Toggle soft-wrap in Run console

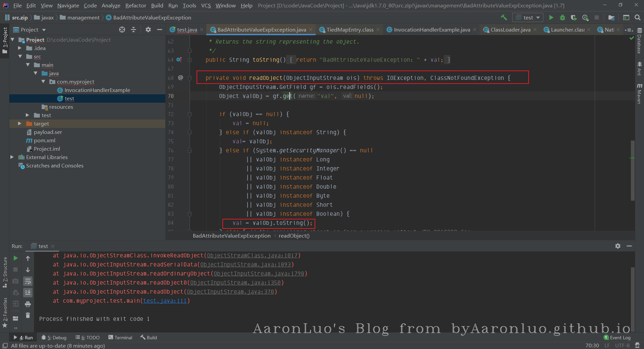click(x=28, y=281)
